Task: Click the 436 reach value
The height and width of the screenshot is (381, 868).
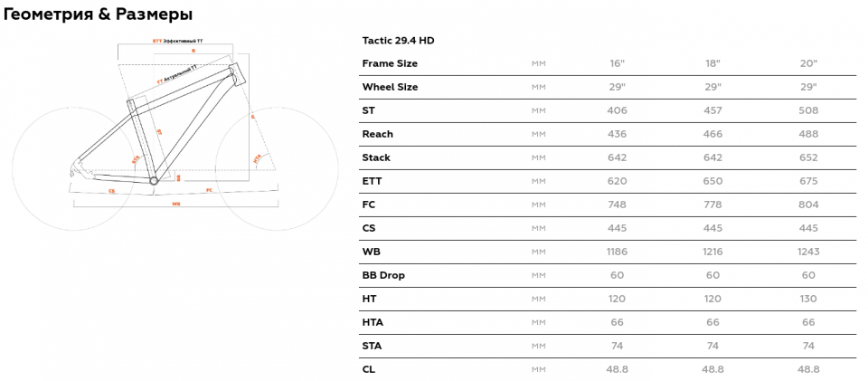Action: click(x=618, y=134)
